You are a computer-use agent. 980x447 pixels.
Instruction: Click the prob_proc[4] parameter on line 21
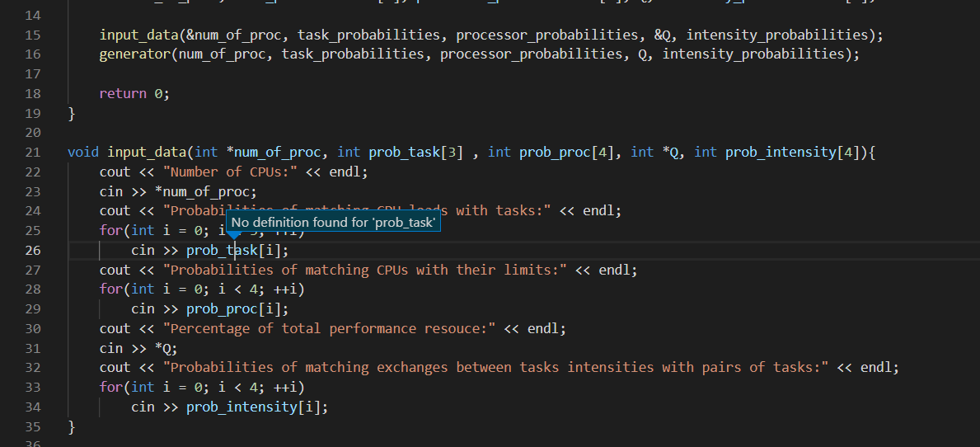click(567, 152)
